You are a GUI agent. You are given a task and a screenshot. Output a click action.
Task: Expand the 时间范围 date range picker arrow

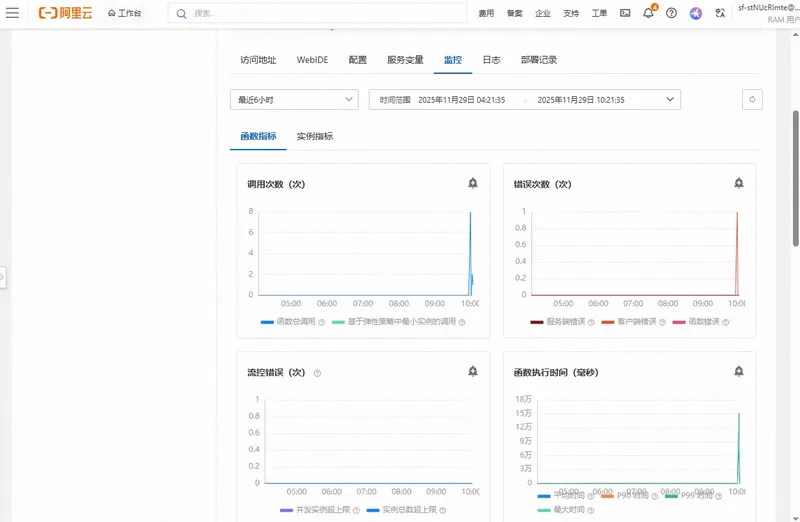[670, 99]
